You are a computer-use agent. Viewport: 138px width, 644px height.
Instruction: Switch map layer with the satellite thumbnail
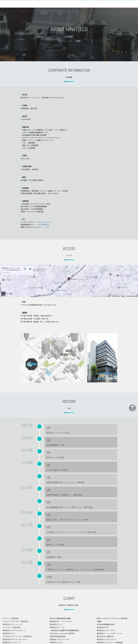coord(3,294)
